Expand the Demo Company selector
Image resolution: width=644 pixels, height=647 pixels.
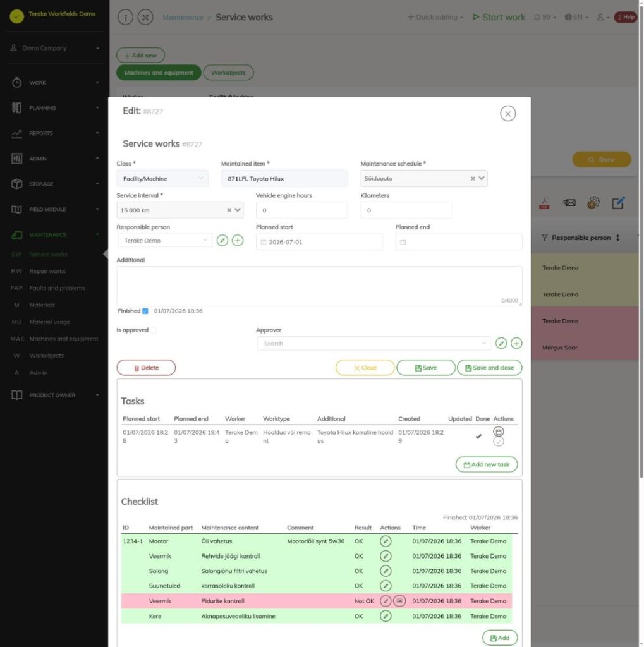pos(55,48)
